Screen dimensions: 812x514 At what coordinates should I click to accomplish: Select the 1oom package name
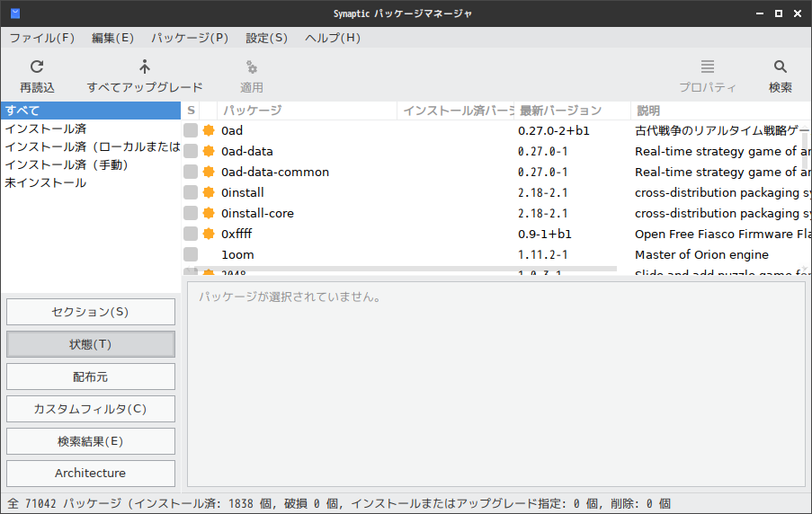tap(237, 254)
